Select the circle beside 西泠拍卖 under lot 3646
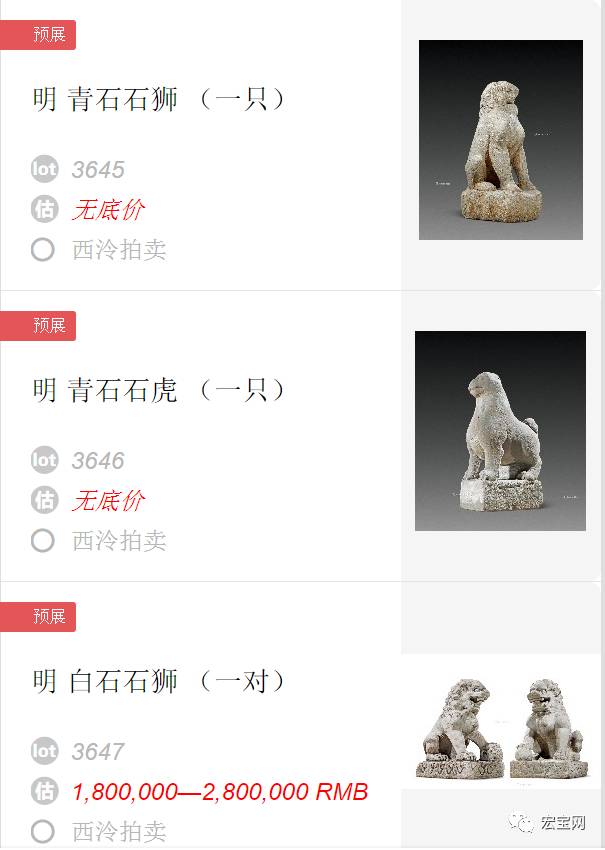This screenshot has width=605, height=850. [x=43, y=540]
